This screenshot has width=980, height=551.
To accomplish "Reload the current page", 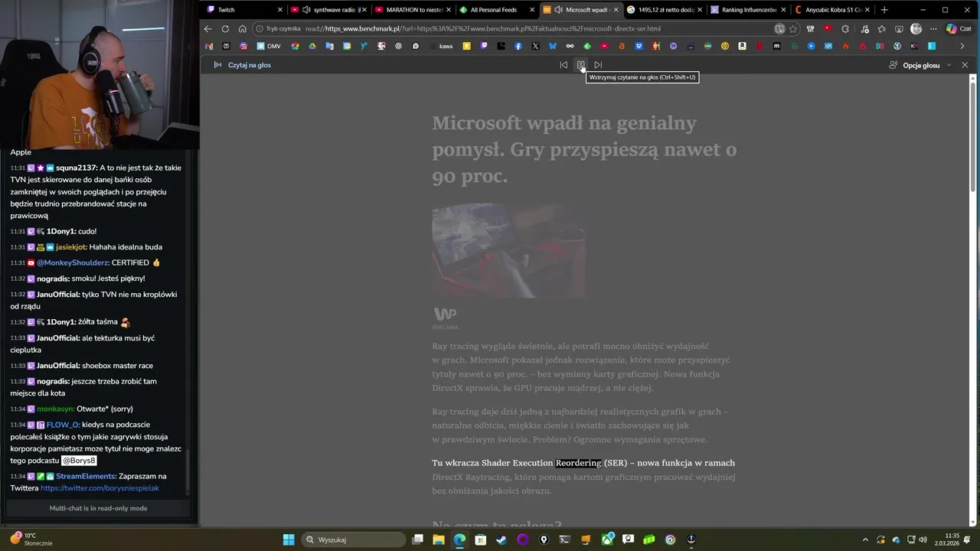I will click(x=225, y=29).
